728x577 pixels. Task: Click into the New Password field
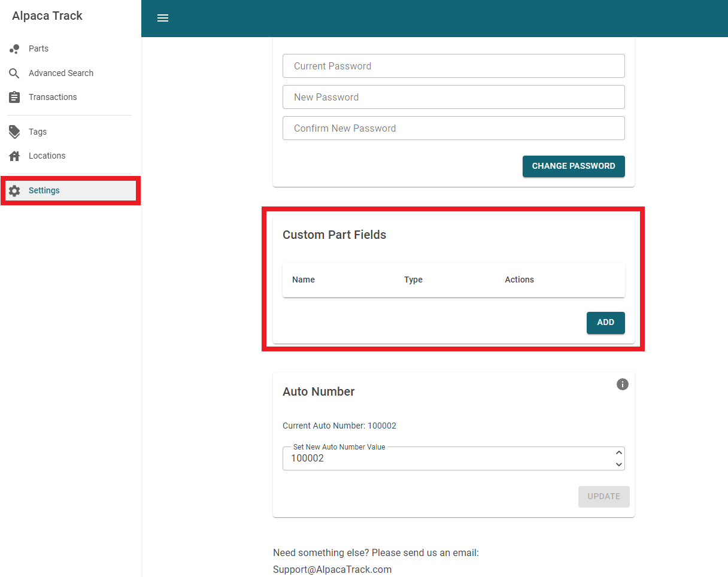pos(453,97)
